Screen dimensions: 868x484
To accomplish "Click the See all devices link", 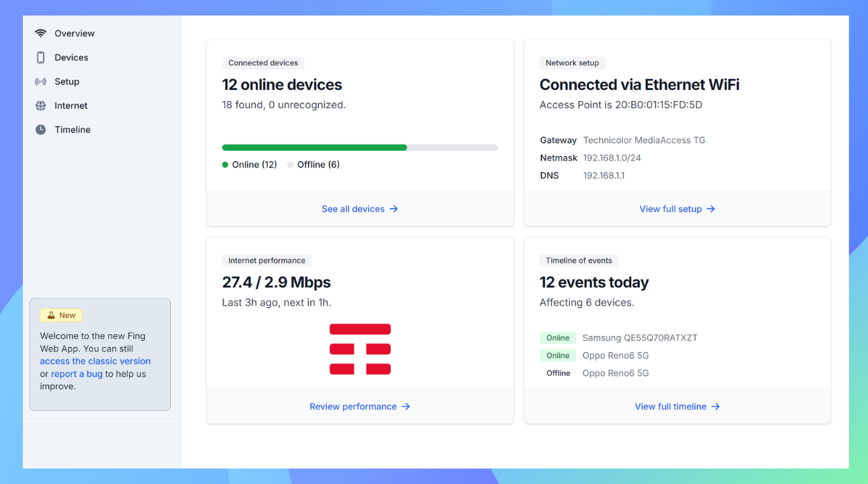I will (x=360, y=209).
